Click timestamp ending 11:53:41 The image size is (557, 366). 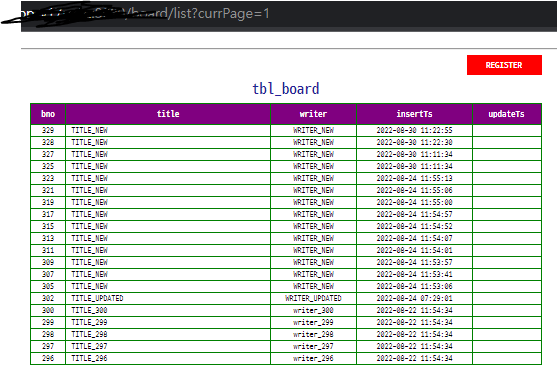(x=415, y=275)
